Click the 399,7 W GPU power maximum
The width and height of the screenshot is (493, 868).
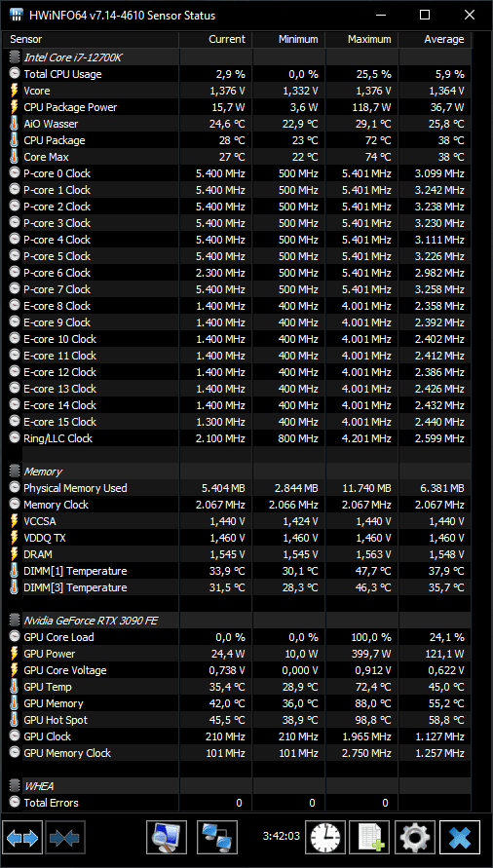371,654
